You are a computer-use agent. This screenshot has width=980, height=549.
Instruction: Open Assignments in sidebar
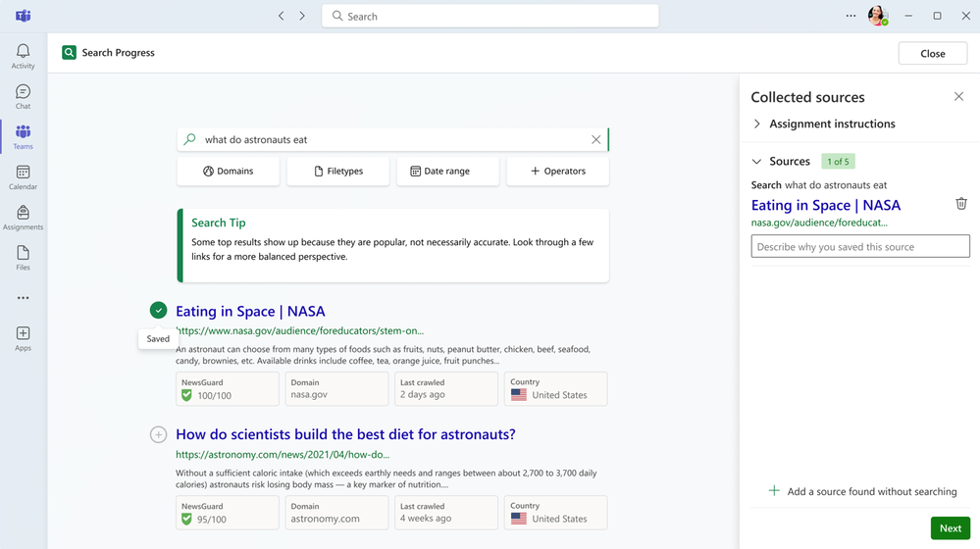(24, 218)
